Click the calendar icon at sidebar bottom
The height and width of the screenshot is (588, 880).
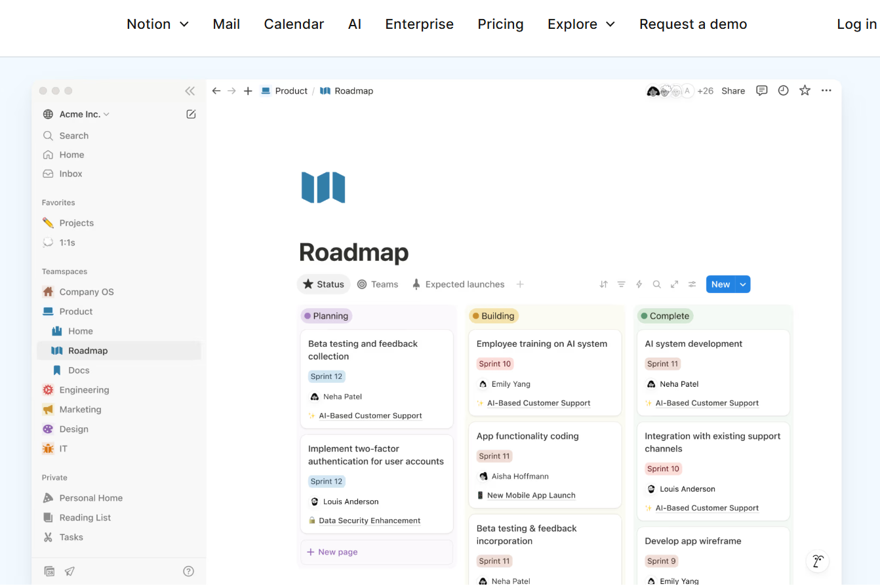point(49,571)
